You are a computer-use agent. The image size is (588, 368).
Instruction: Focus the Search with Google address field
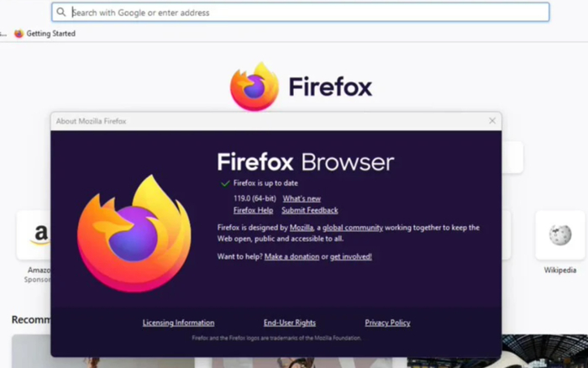(x=301, y=13)
